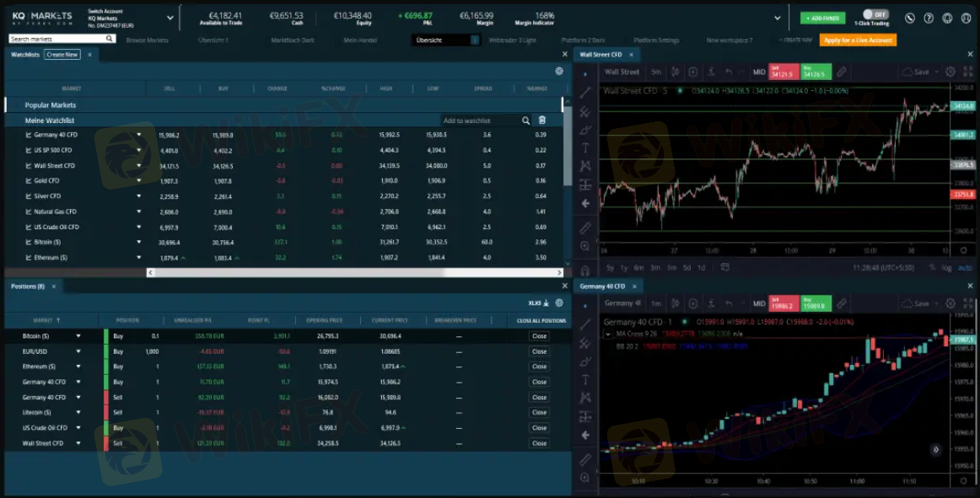Open the dropdown arrow for Gold CFD
This screenshot has height=498, width=980.
[139, 180]
